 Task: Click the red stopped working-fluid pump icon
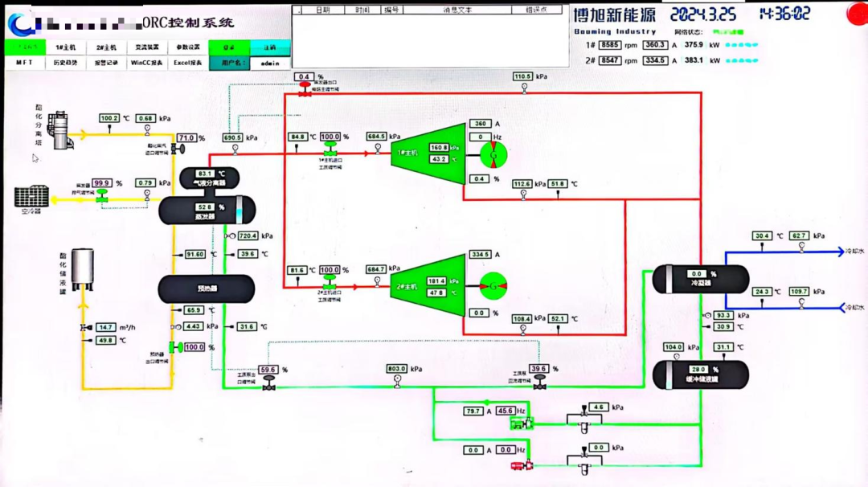coord(522,465)
